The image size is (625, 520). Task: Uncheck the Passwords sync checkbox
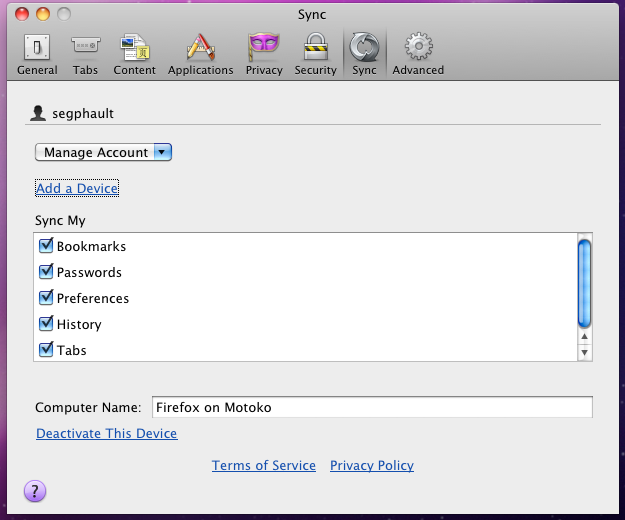46,271
